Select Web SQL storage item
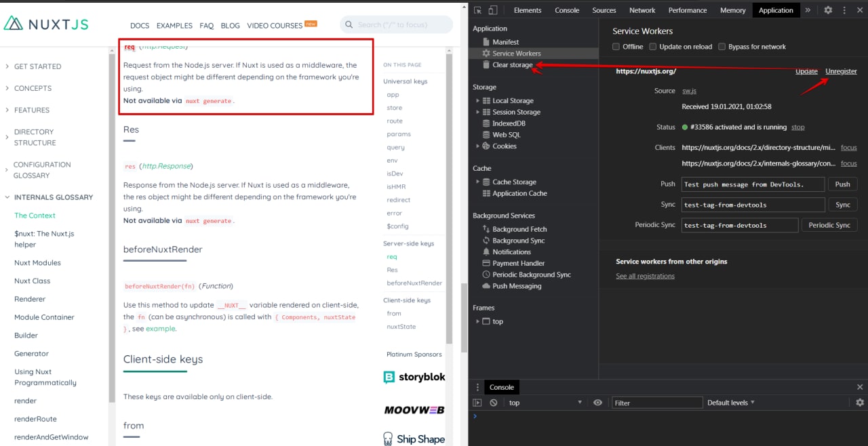868x446 pixels. click(x=506, y=135)
